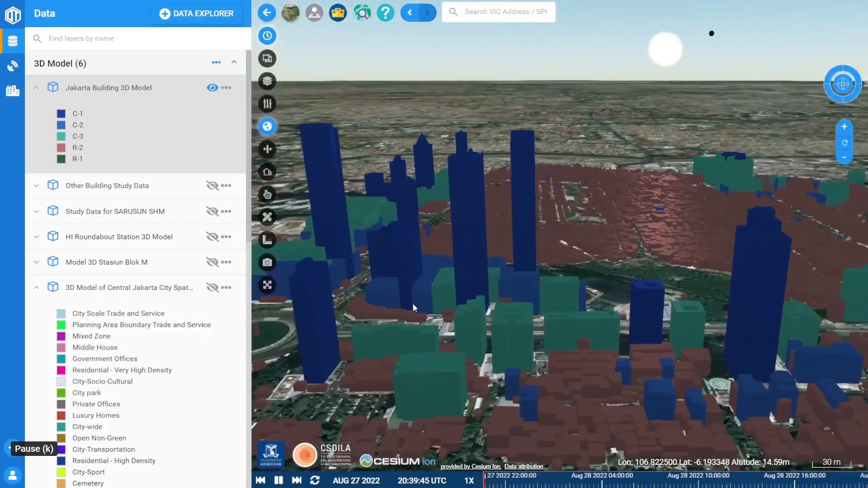Click the camera screenshot tool
Viewport: 868px width, 488px height.
[267, 262]
